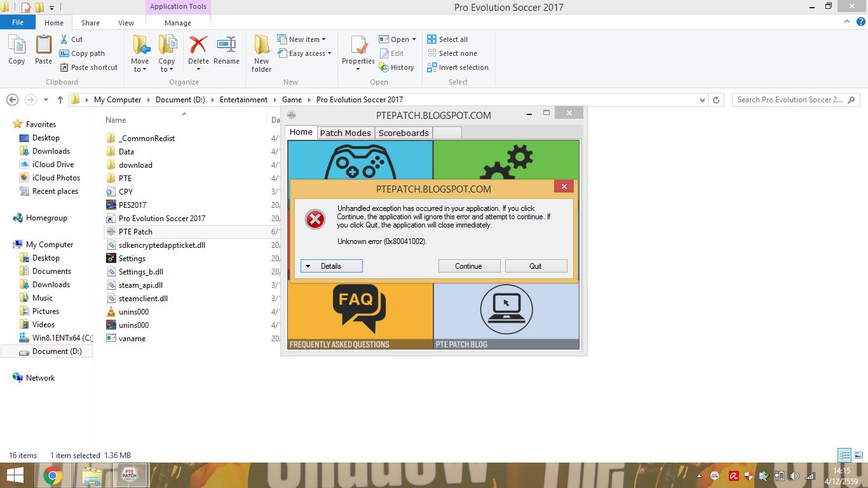Expand the Details section of error dialog
This screenshot has width=868, height=488.
click(x=331, y=266)
